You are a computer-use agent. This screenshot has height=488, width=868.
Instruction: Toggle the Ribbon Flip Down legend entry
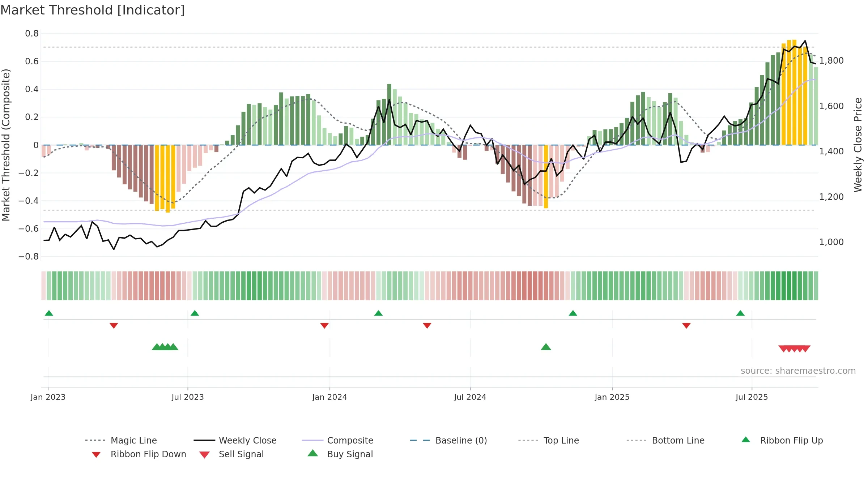pos(139,454)
